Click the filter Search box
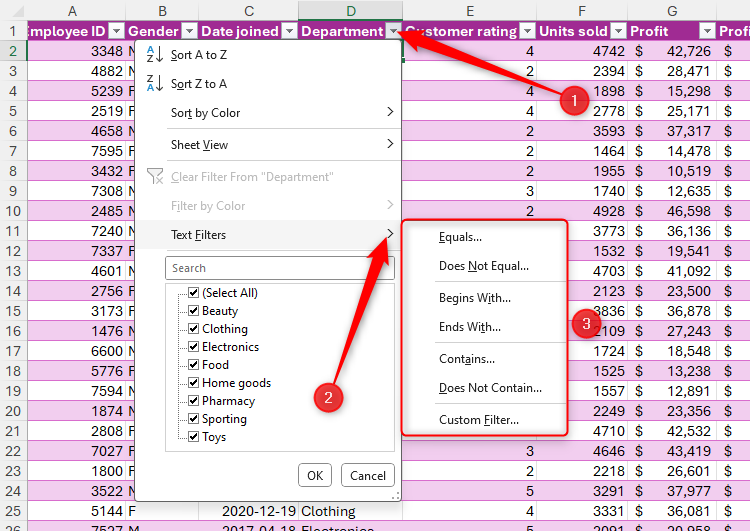Viewport: 750px width, 531px height. 278,268
